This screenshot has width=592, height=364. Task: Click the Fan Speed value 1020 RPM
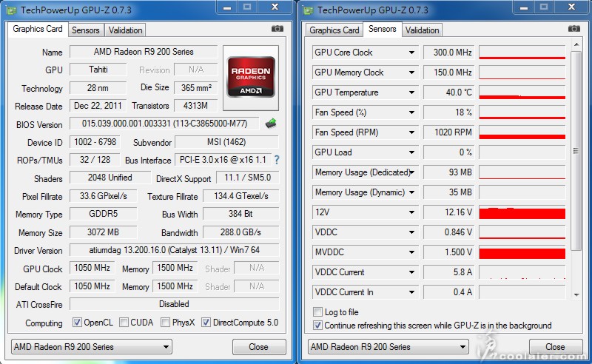click(x=448, y=132)
